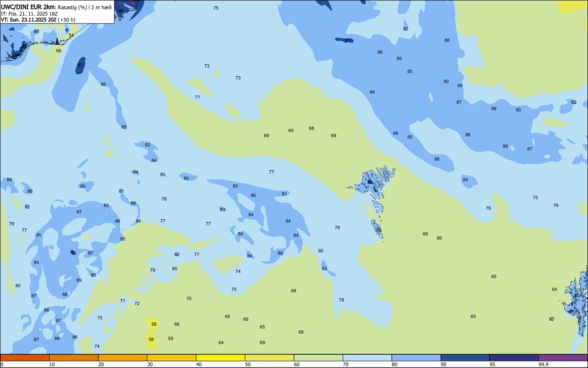Click the pale blue 70–80 legend swatch
Image resolution: width=588 pixels, height=368 pixels.
(367, 357)
